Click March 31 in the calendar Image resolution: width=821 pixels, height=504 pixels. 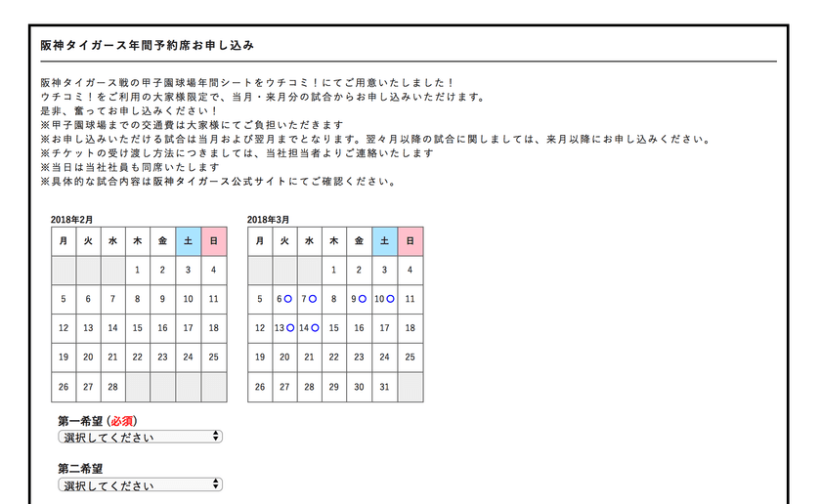[x=384, y=387]
